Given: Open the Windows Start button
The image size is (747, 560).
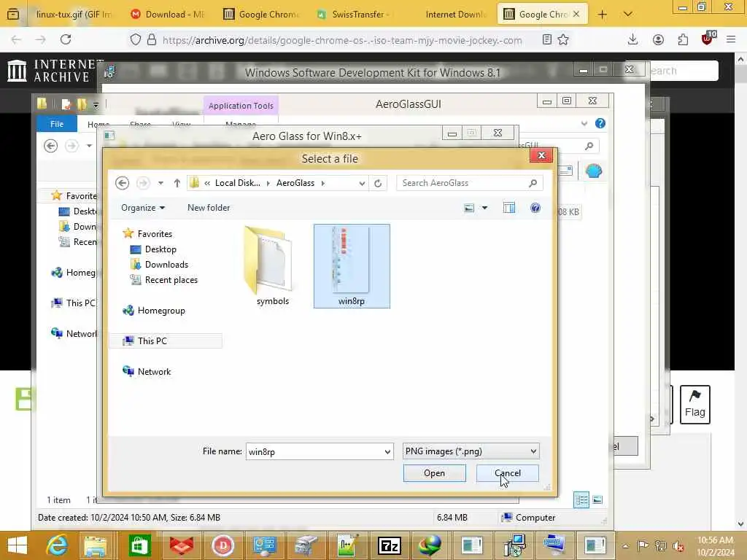Looking at the screenshot, I should (18, 545).
